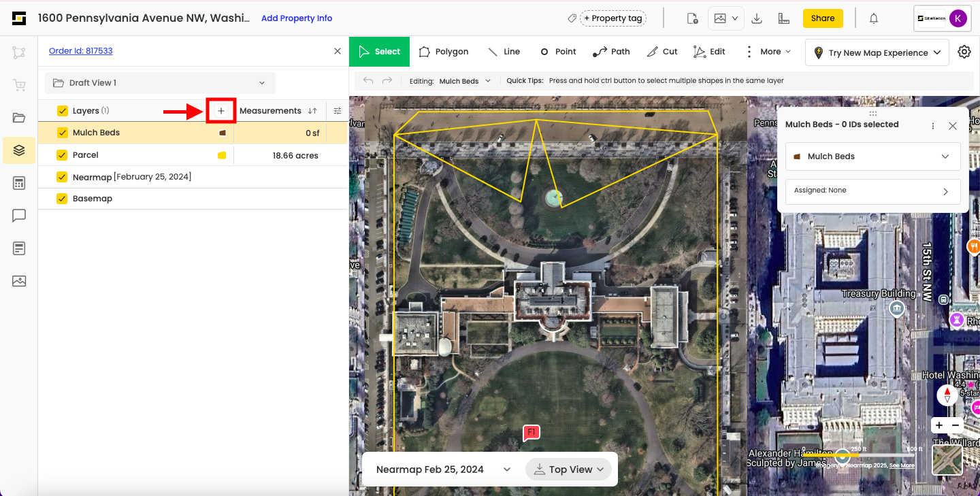Select the Polygon drawing tool
Image resolution: width=980 pixels, height=496 pixels.
(444, 52)
